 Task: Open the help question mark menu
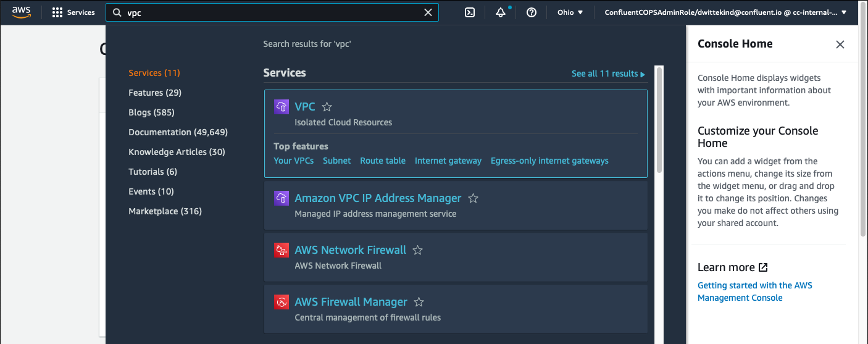[x=532, y=12]
